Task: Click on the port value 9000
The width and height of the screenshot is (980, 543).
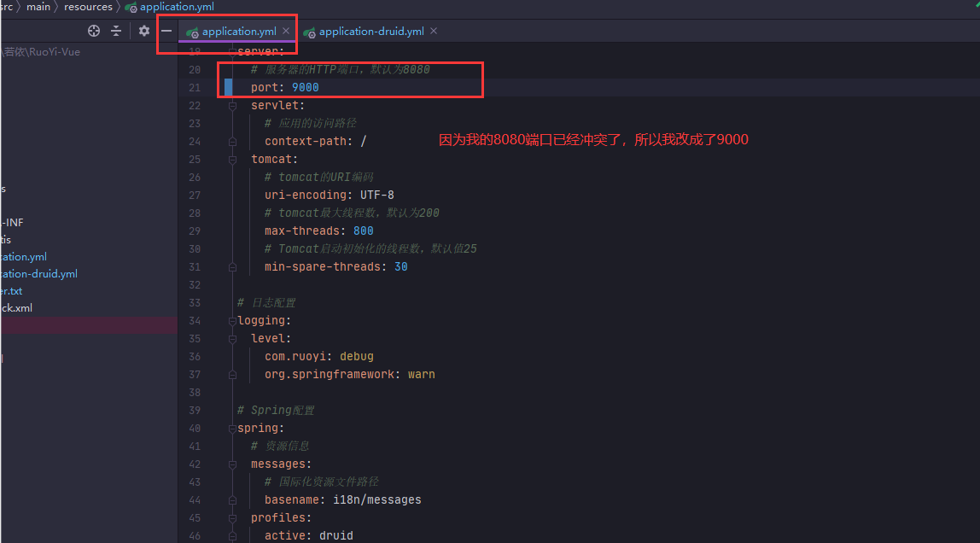Action: click(305, 88)
